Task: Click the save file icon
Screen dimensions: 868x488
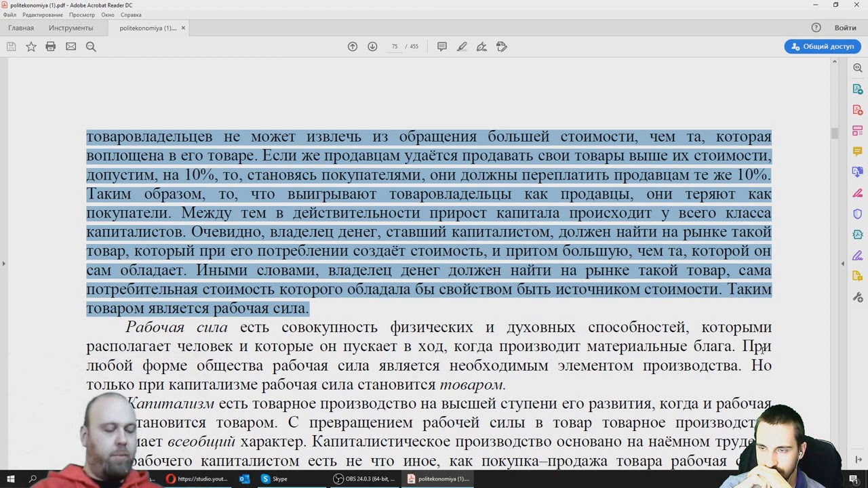Action: pos(11,47)
